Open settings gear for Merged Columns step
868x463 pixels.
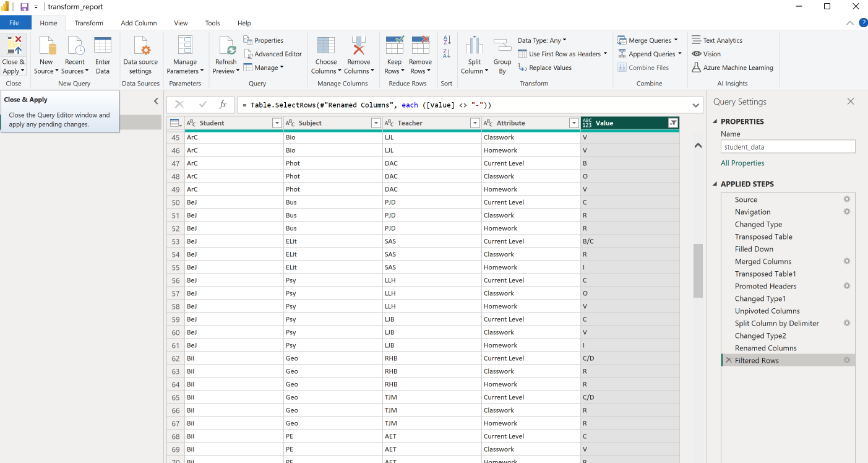click(847, 261)
